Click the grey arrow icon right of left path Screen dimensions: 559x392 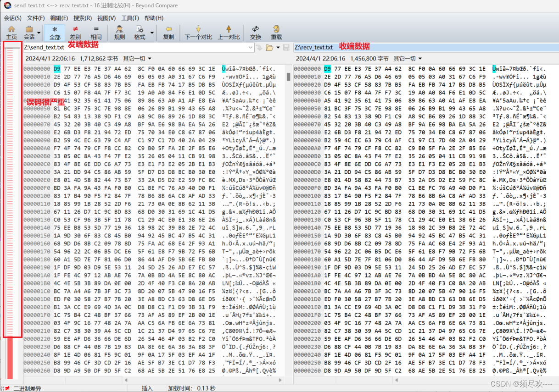click(260, 47)
